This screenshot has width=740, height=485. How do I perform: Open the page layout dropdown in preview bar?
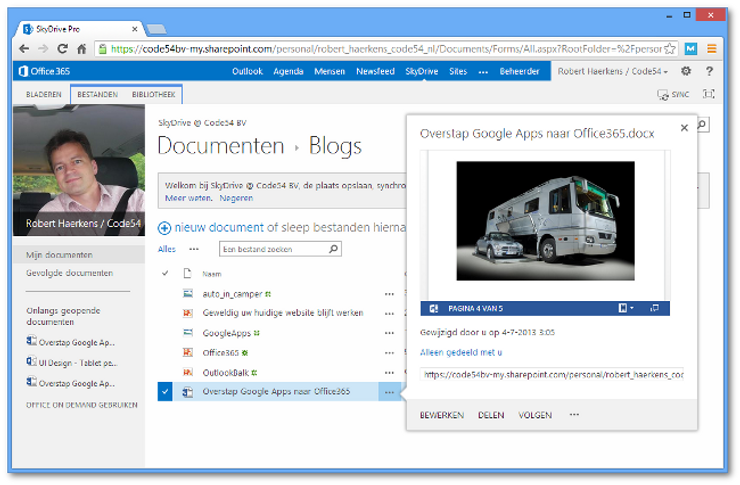(626, 308)
